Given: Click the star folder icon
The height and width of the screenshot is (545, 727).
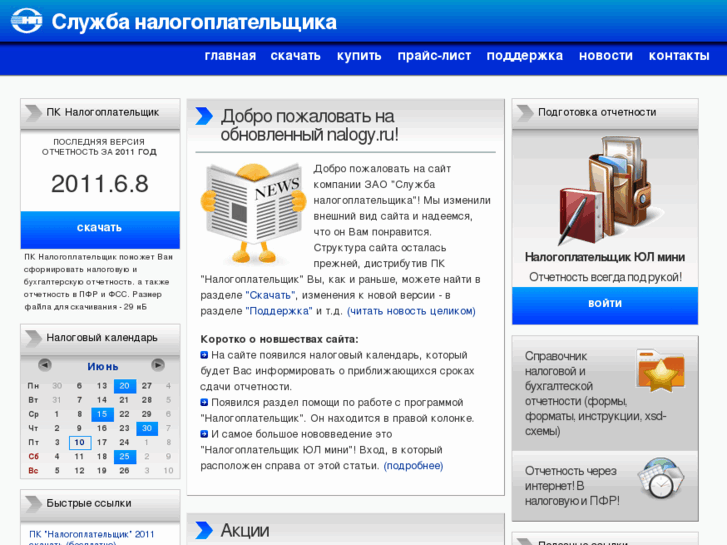Looking at the screenshot, I should tap(660, 371).
